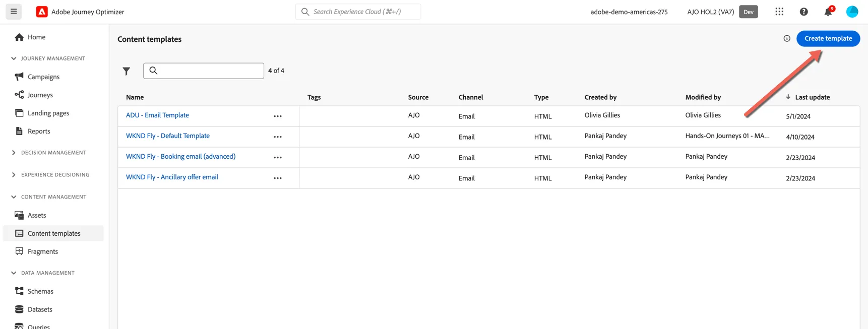Select Content templates in sidebar

coord(53,233)
